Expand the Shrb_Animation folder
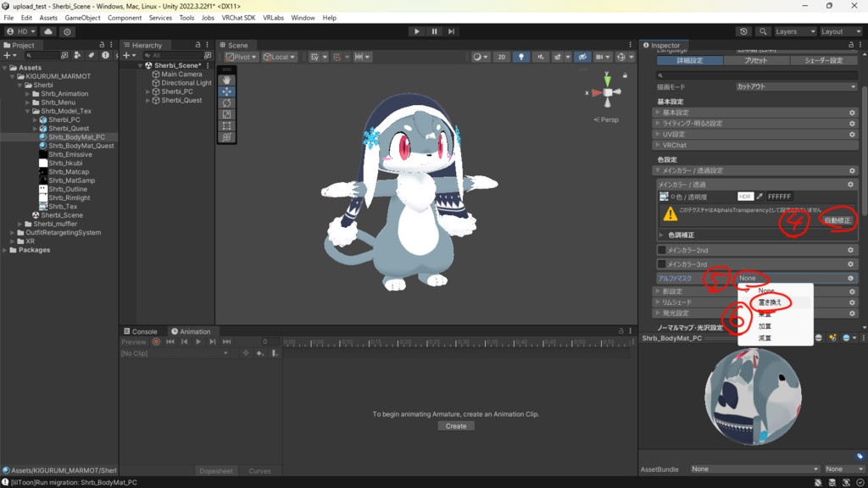 [28, 94]
